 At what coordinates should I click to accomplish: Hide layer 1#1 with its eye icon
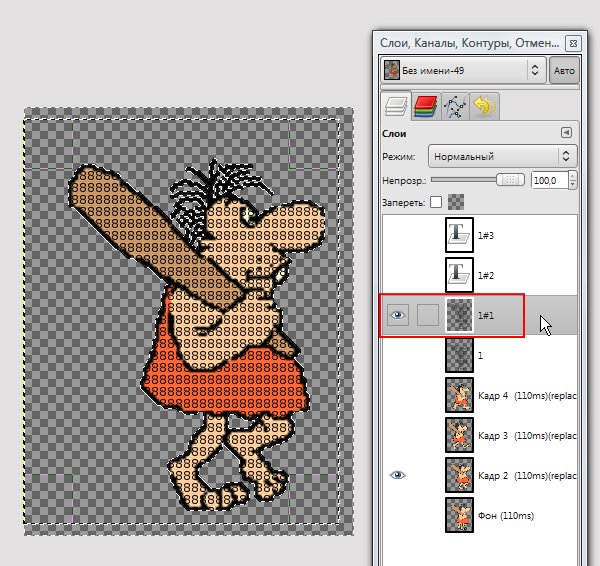click(398, 315)
